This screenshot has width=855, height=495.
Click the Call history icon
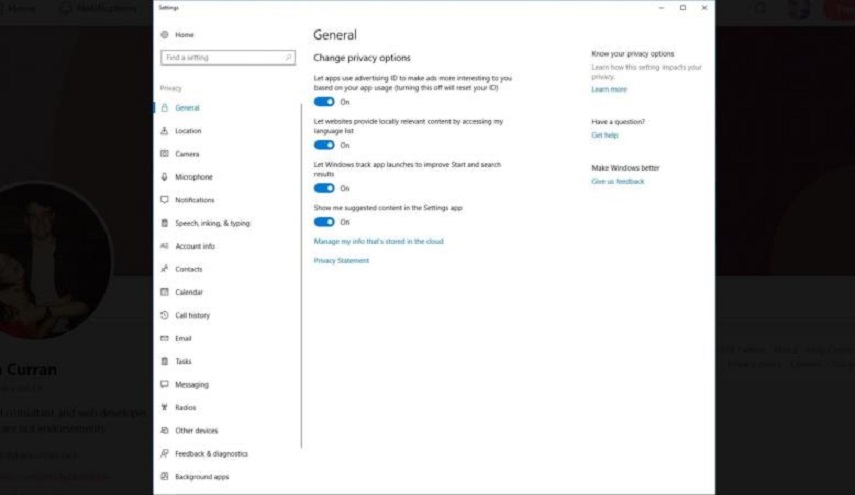[x=164, y=315]
